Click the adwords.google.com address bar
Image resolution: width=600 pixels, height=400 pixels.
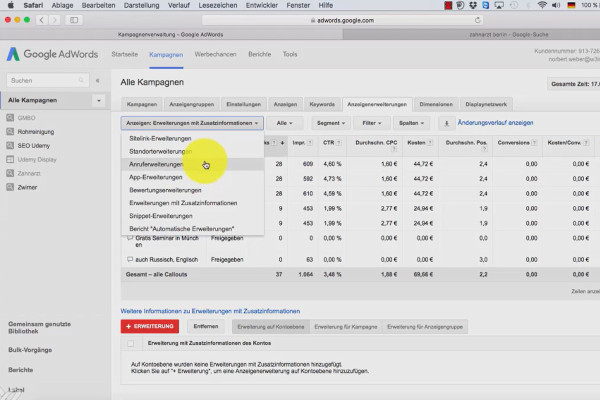[342, 20]
